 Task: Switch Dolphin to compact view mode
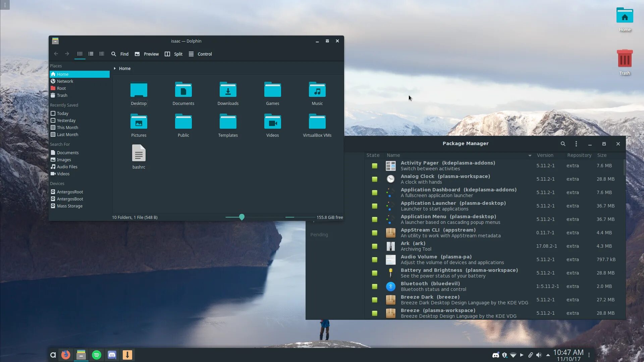pos(91,54)
